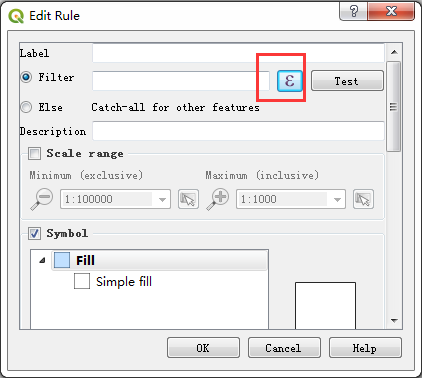Open the maximum scale 1:1000 dropdown
Image resolution: width=422 pixels, height=378 pixels.
(291, 199)
